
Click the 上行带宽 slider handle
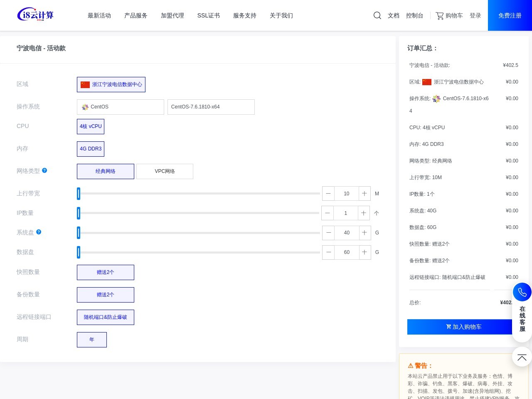click(x=79, y=193)
